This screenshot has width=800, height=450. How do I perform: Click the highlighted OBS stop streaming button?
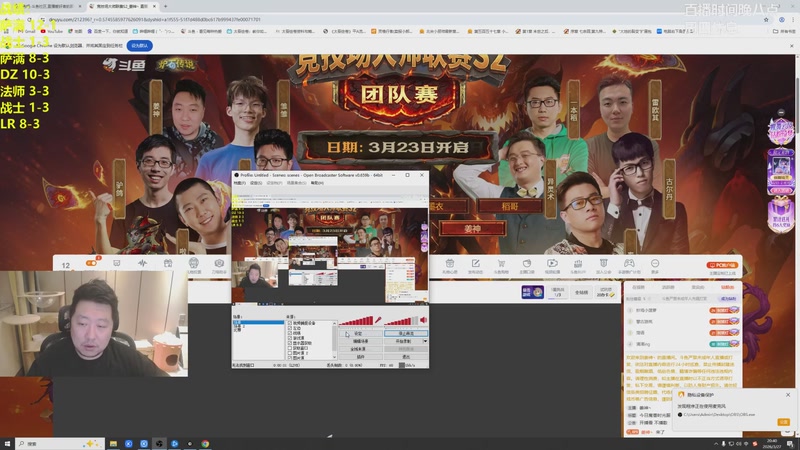point(406,333)
